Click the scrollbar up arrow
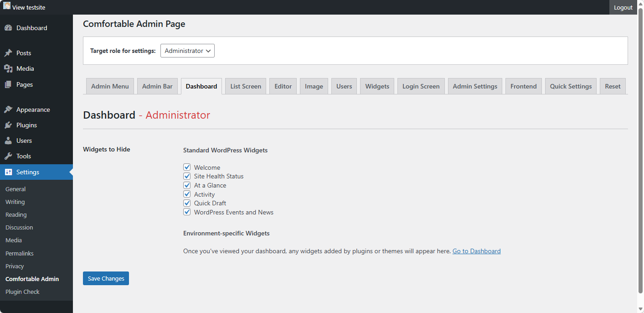This screenshot has width=644, height=313. coord(640,3)
